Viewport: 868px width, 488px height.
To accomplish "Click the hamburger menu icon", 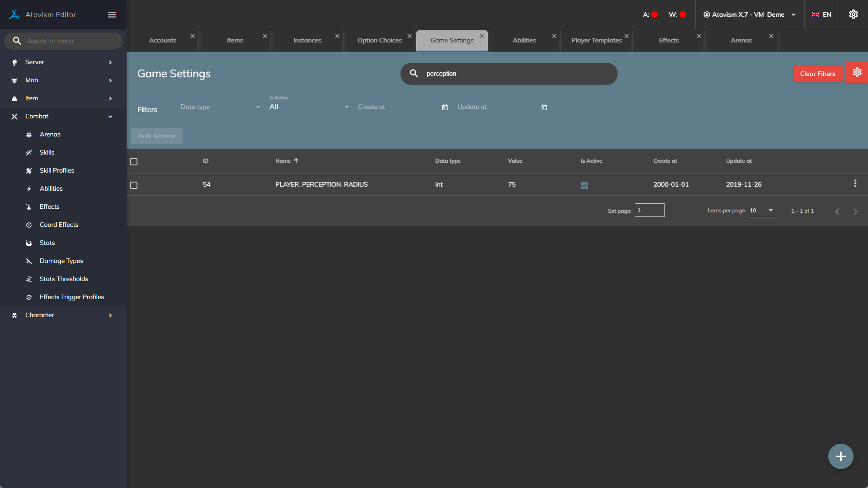I will coord(112,15).
